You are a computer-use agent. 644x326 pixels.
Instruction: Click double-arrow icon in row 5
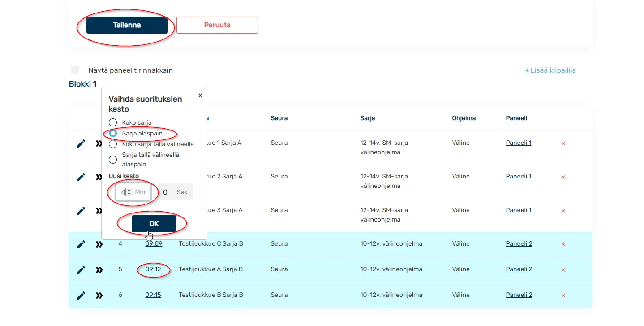[x=99, y=270]
